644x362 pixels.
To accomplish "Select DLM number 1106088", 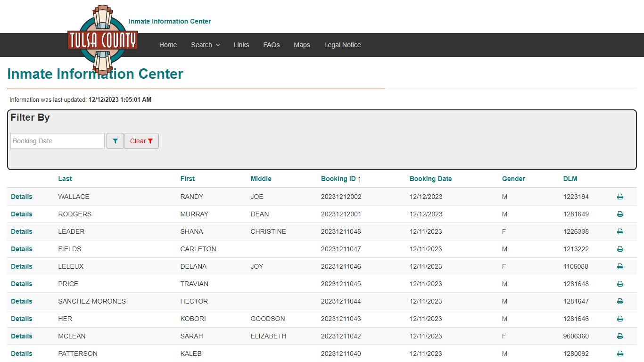I will point(576,266).
